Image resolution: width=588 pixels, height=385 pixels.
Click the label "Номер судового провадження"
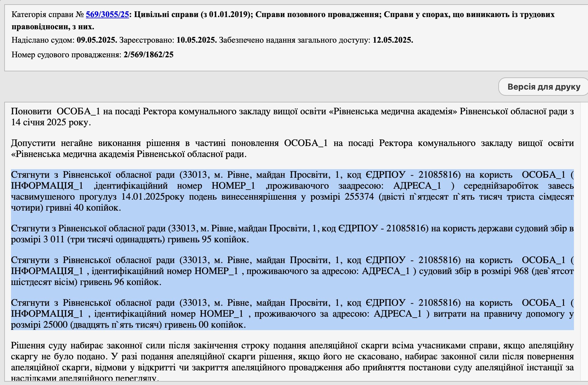(x=66, y=55)
